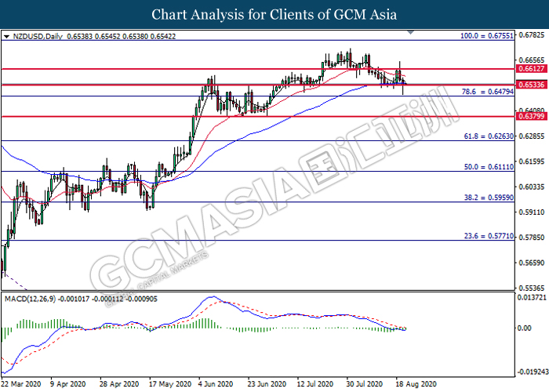
Task: Click the 0.62855 price axis value
Action: coord(532,136)
